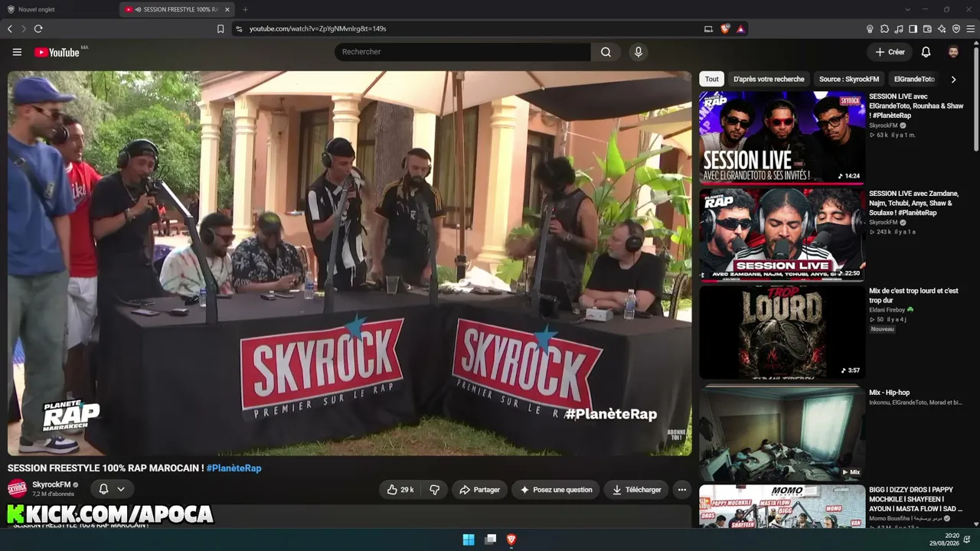Dislike the video with thumbs down
The height and width of the screenshot is (551, 980).
coord(434,490)
